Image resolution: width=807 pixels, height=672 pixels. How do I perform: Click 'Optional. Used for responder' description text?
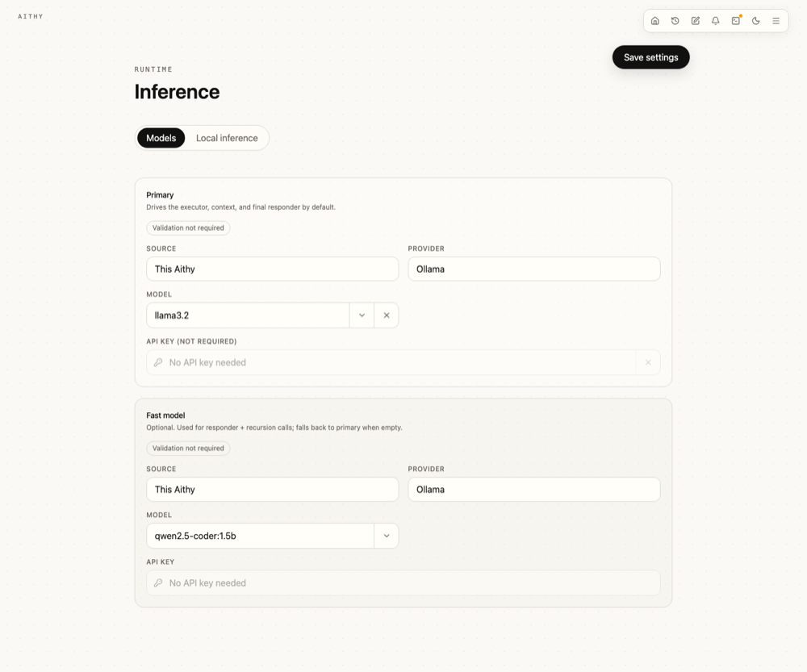point(274,428)
